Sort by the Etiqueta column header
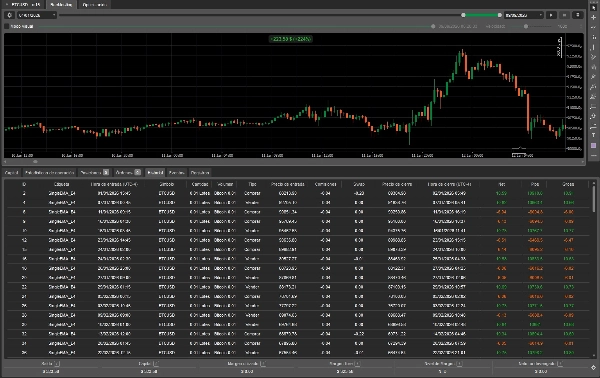 pyautogui.click(x=62, y=184)
